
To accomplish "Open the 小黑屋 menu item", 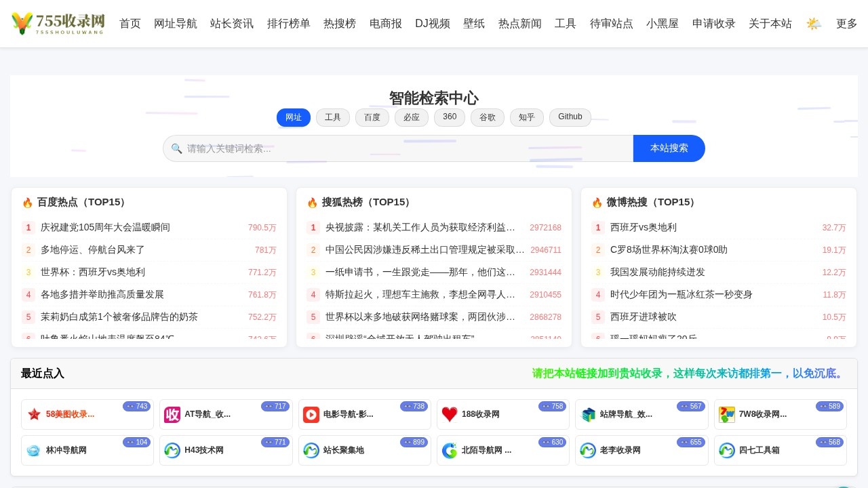I will (663, 24).
